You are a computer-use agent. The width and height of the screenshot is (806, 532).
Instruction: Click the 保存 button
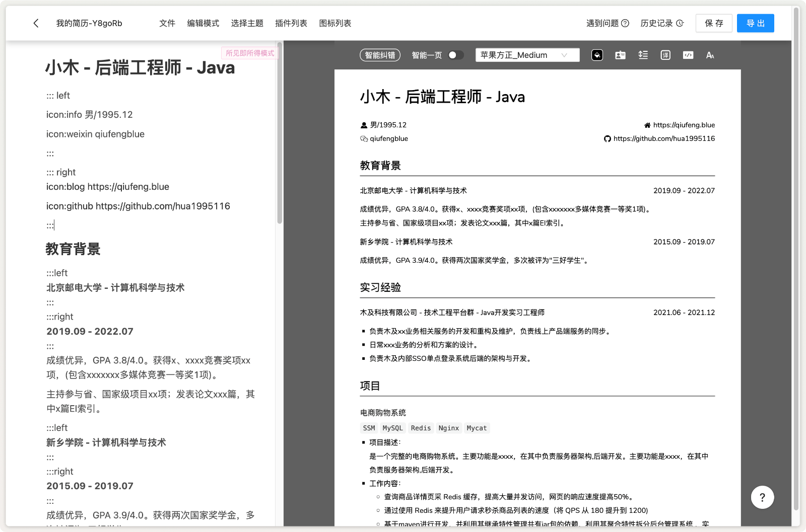coord(713,23)
